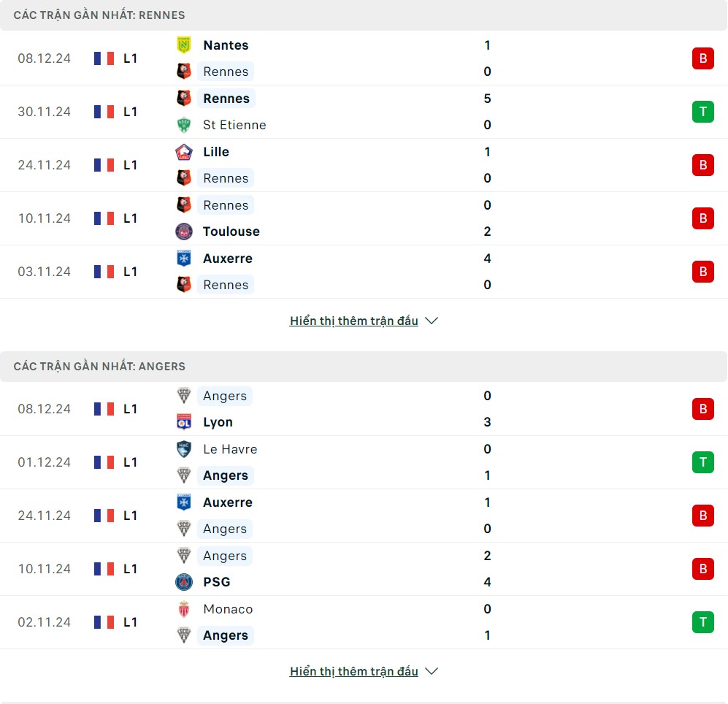This screenshot has height=704, width=728.
Task: Click the St Etienne club crest icon
Action: 184,125
